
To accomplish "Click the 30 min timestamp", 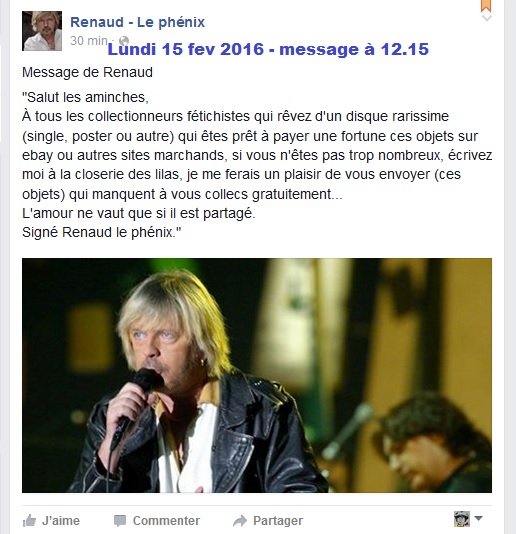I will click(x=89, y=41).
